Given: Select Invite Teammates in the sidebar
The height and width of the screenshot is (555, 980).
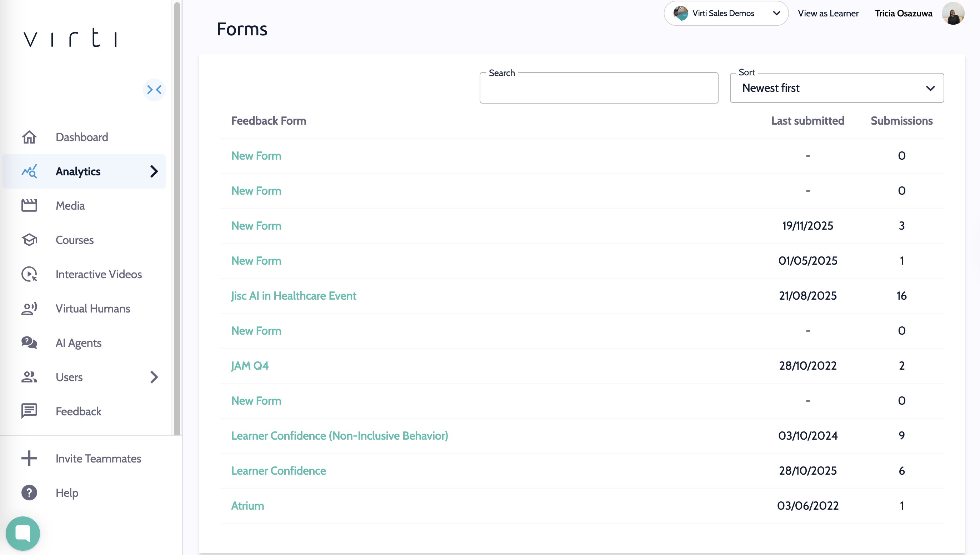Looking at the screenshot, I should pyautogui.click(x=98, y=458).
